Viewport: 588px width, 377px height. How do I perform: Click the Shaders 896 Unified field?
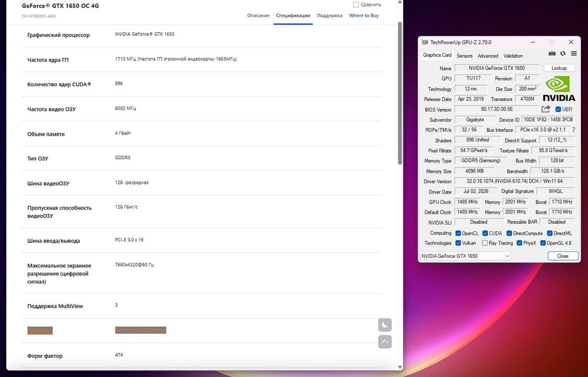click(x=477, y=140)
